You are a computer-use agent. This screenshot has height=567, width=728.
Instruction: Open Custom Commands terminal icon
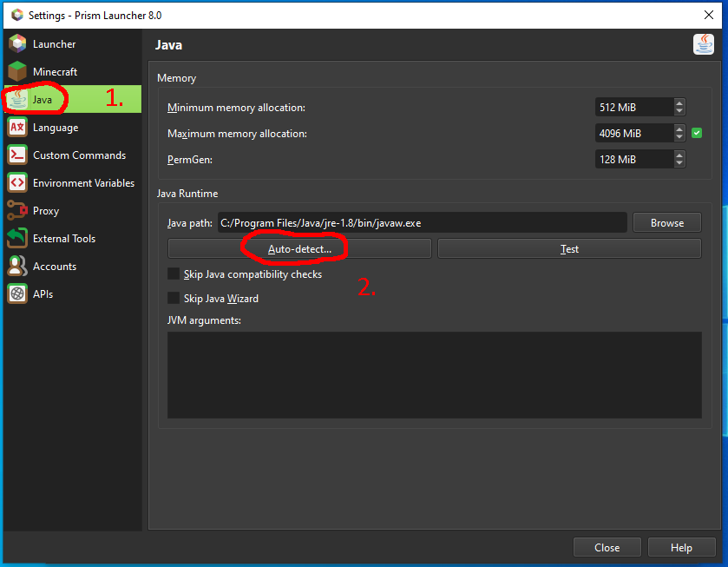[17, 155]
